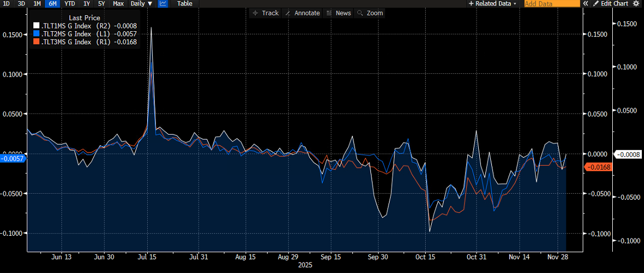Select the Max time range
Viewport: 644px width, 273px height.
(118, 3)
